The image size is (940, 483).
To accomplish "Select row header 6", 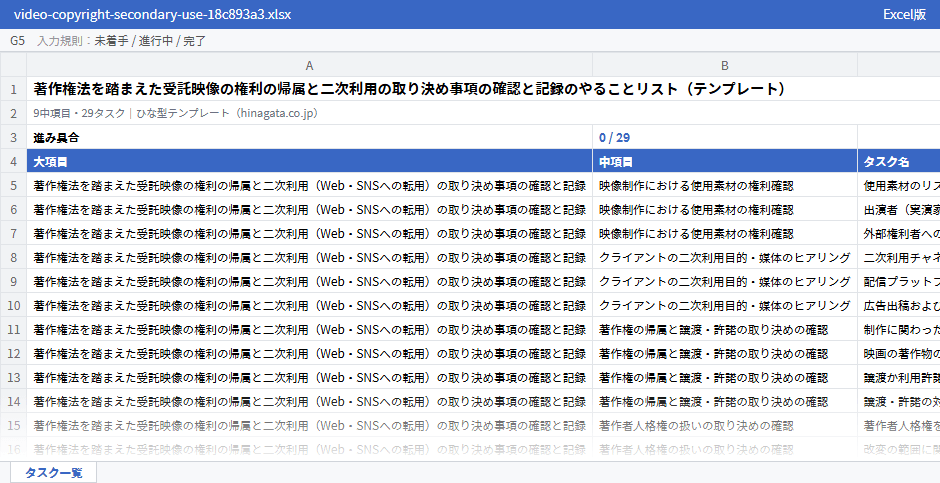I will (x=13, y=209).
